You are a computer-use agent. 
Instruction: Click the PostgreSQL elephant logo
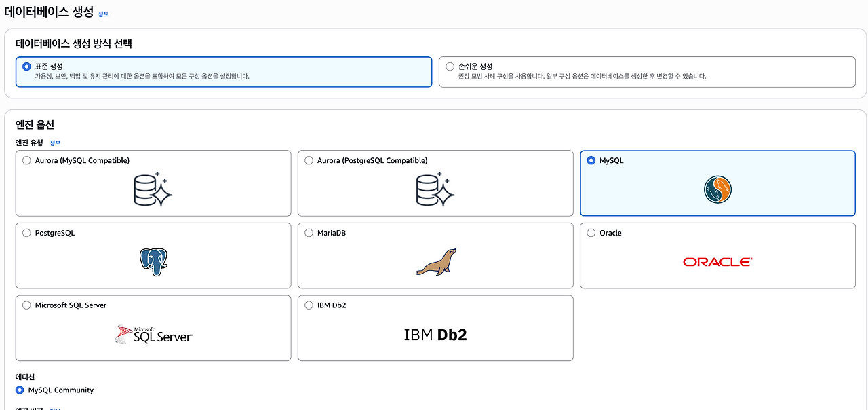point(153,261)
